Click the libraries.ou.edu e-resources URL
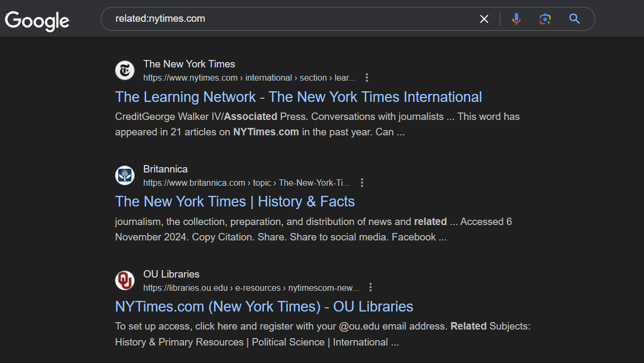This screenshot has width=644, height=363. (251, 288)
